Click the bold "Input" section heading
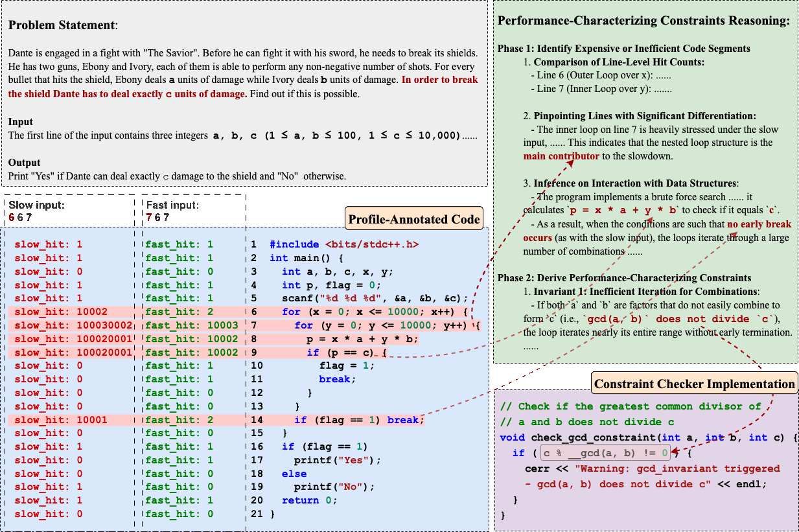Image resolution: width=799 pixels, height=532 pixels. tap(21, 122)
